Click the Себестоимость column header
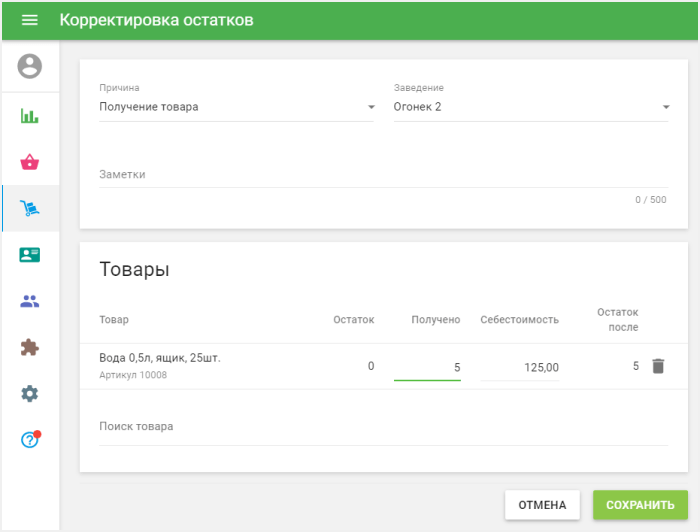700x532 pixels. click(520, 320)
